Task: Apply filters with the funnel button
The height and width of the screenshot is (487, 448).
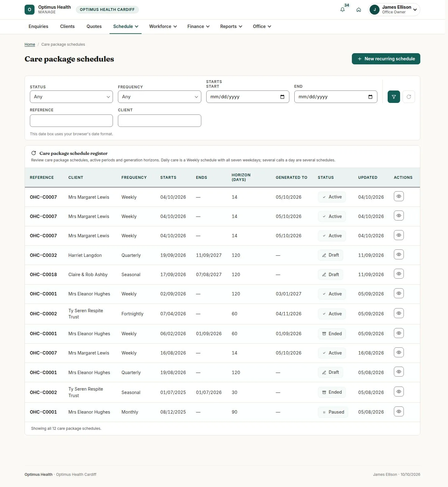Action: click(394, 97)
